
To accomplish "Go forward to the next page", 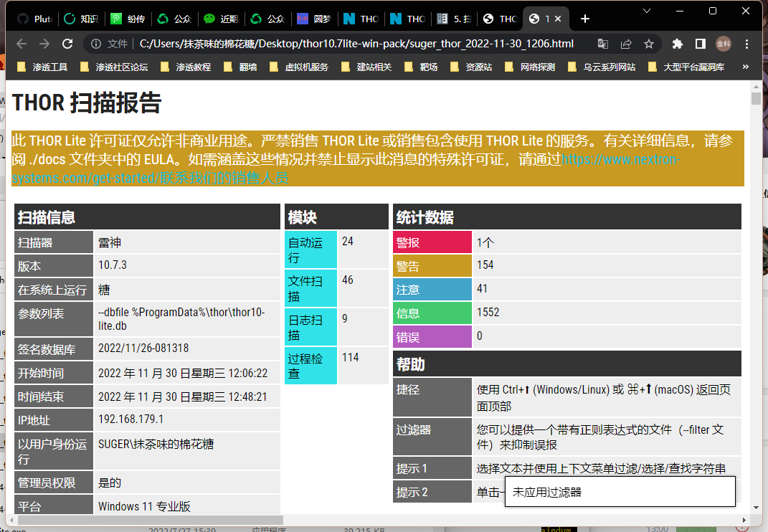I will [44, 44].
